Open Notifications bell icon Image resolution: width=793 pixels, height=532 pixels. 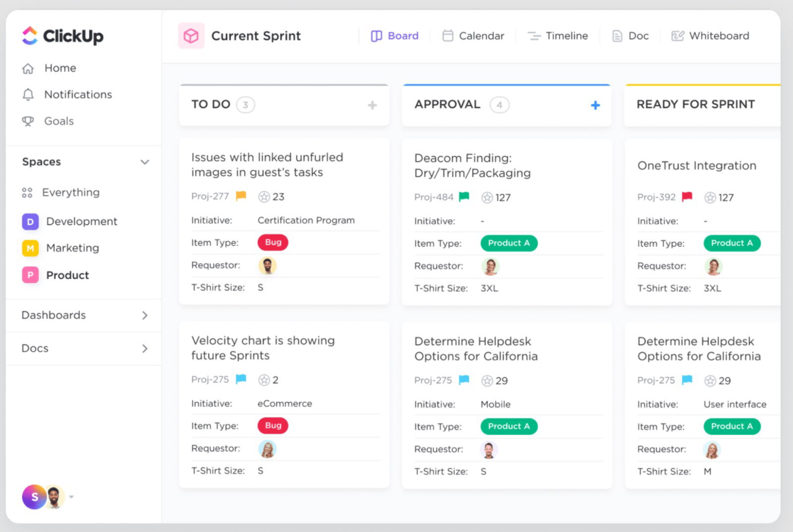(x=28, y=95)
